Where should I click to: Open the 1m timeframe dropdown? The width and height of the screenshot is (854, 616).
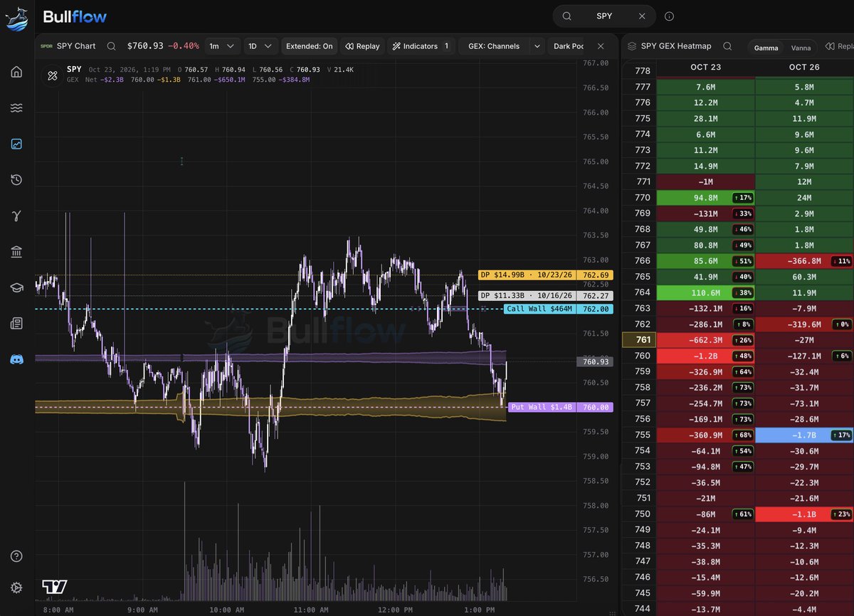coord(222,46)
